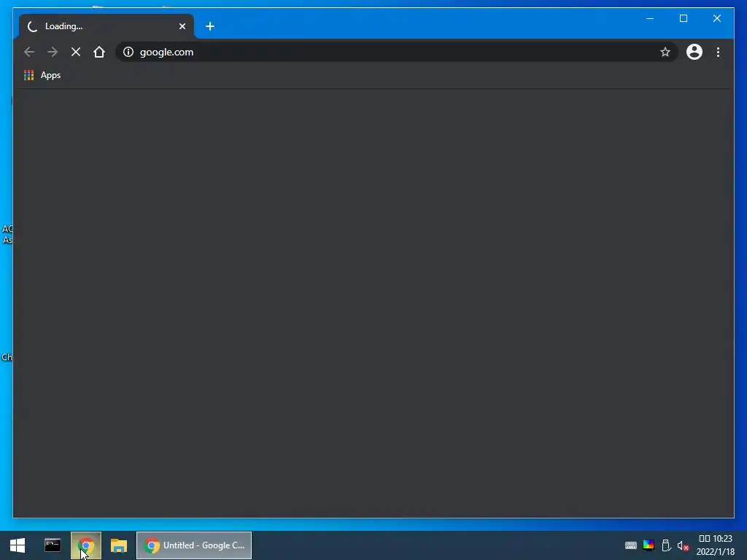Maximize the Chrome window
Screen dimensions: 747x560
[x=683, y=18]
